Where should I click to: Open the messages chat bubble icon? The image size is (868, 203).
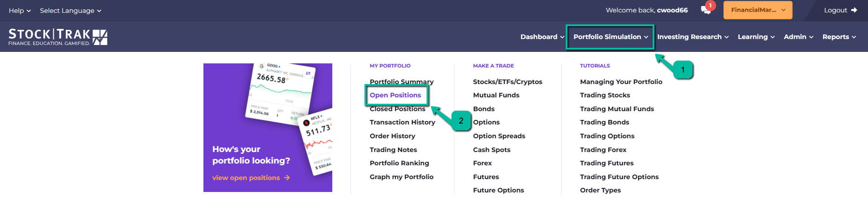click(x=706, y=11)
